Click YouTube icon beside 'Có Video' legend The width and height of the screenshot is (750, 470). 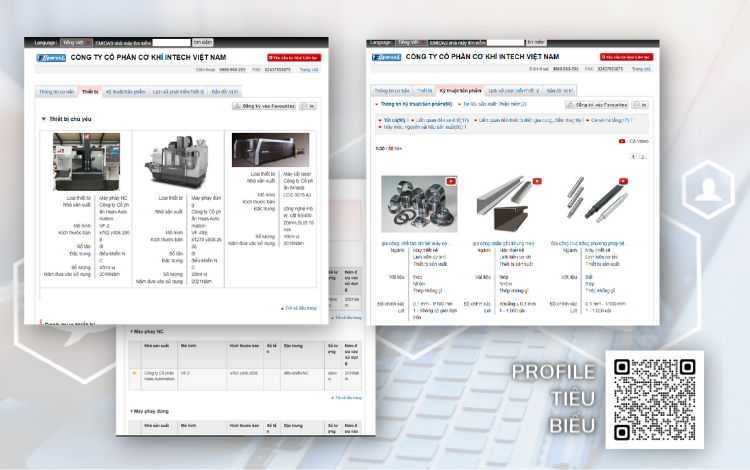[622, 142]
